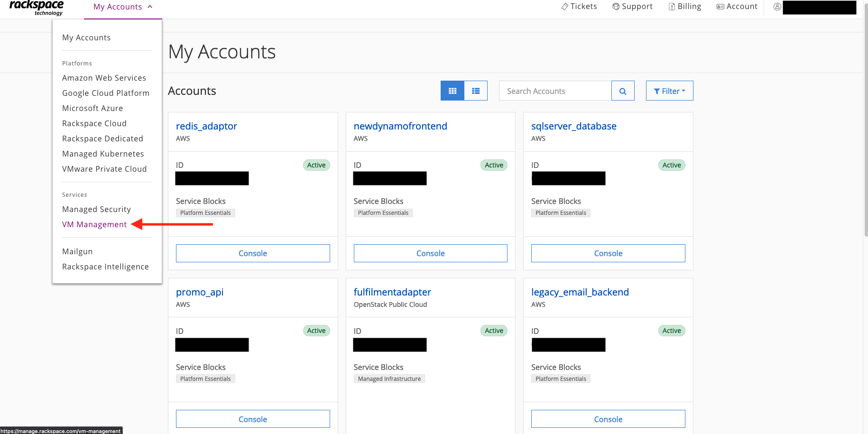Click Console for sqlserver_database
This screenshot has height=434, width=868.
pos(608,253)
